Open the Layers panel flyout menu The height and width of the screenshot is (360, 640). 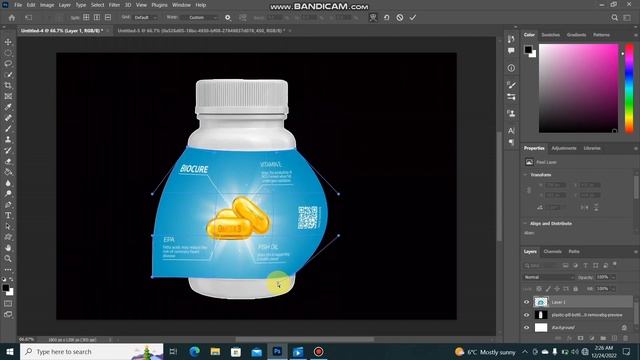(x=636, y=252)
